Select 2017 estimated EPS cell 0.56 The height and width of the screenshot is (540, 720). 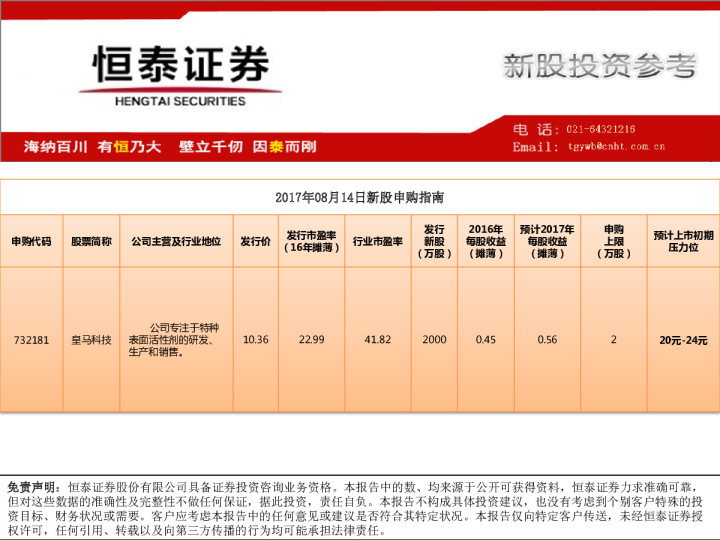point(547,340)
